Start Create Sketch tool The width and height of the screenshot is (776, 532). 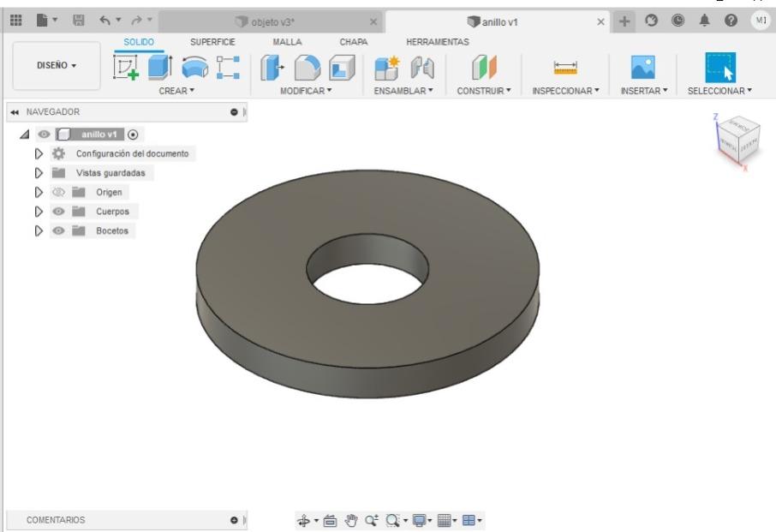(x=126, y=68)
